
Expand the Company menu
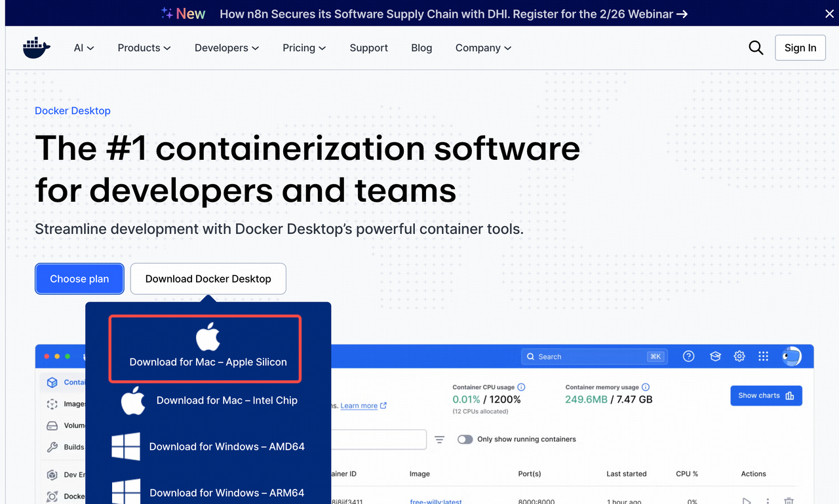coord(483,48)
